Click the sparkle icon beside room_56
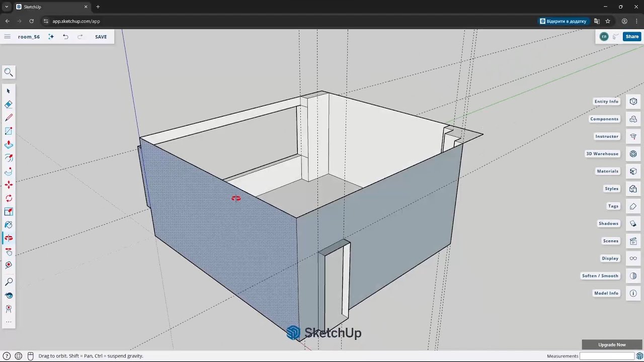 pyautogui.click(x=51, y=37)
